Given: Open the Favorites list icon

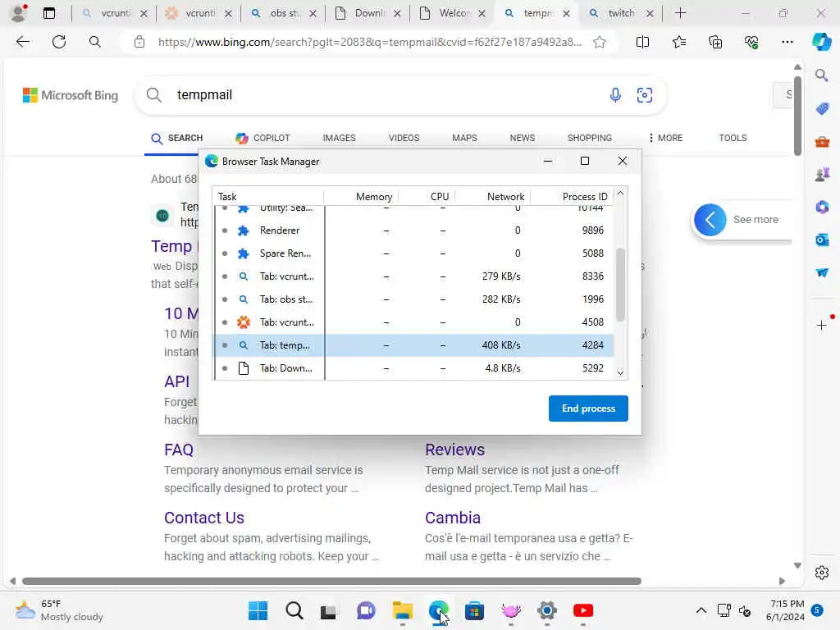Looking at the screenshot, I should (678, 42).
